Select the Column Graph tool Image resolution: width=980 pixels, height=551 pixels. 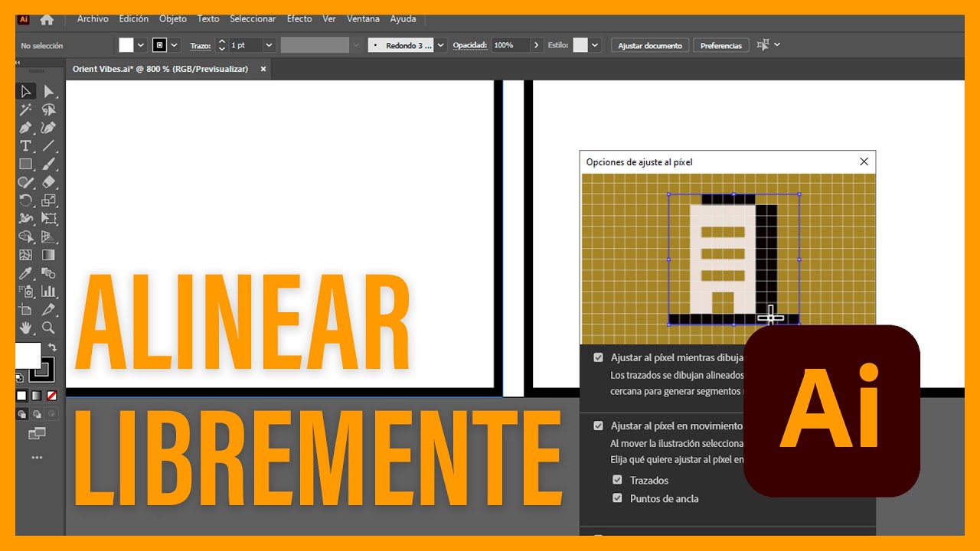point(48,291)
